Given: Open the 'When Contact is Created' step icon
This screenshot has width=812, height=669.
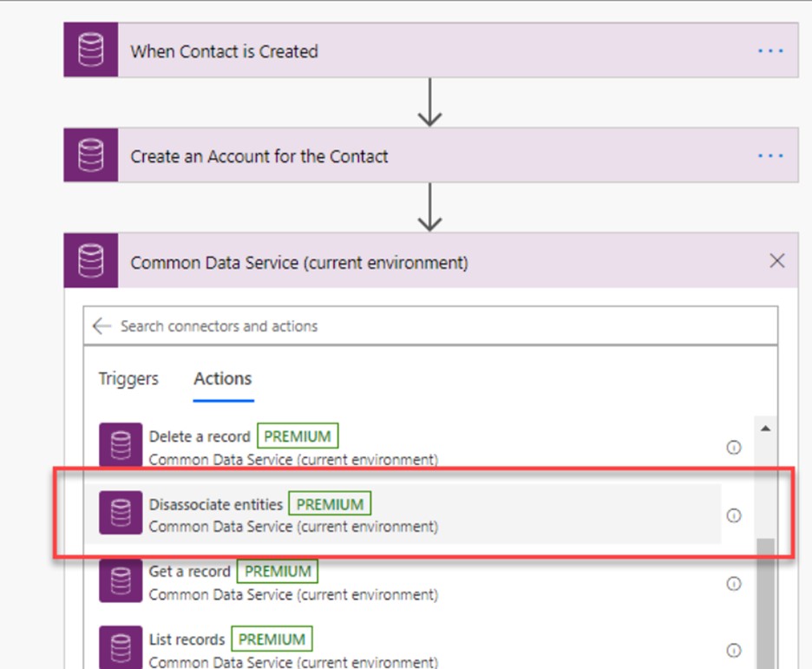Looking at the screenshot, I should 90,49.
